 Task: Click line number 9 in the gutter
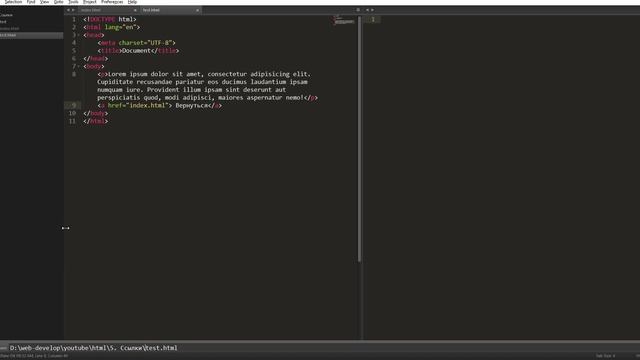point(74,105)
